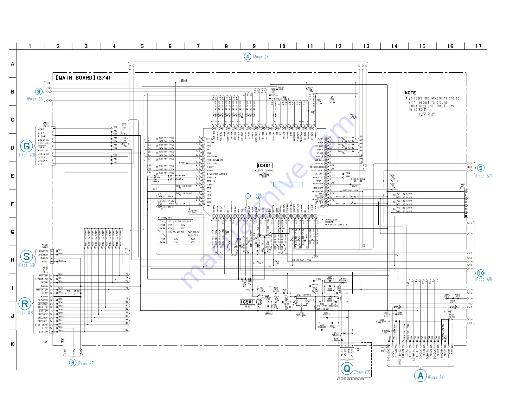Select the circled Q connector symbol
Image resolution: width=532 pixels, height=400 pixels.
(x=347, y=369)
